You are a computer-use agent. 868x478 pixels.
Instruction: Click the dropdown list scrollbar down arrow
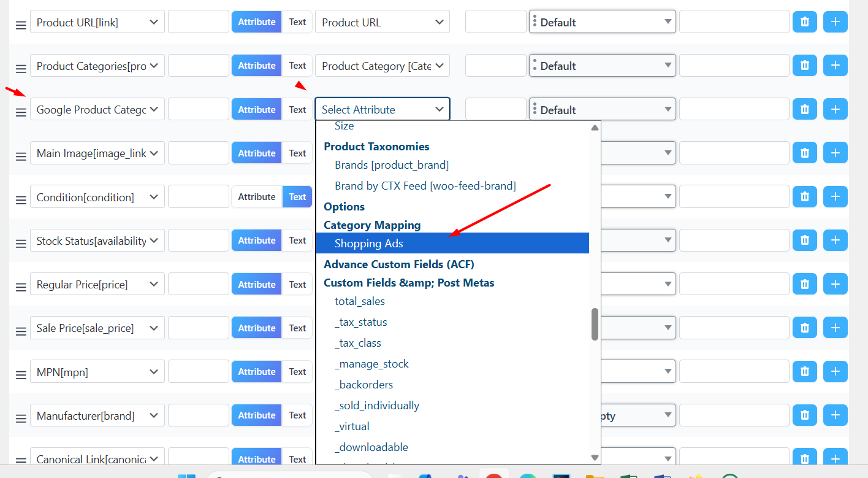pyautogui.click(x=594, y=457)
